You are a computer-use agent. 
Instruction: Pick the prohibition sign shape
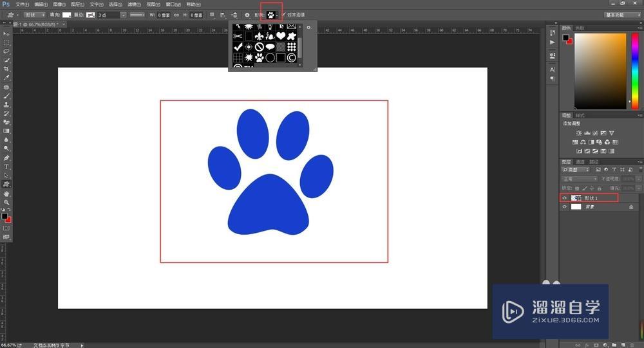pyautogui.click(x=259, y=47)
